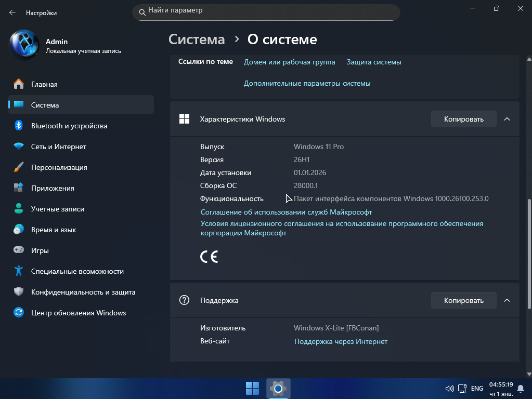Click the globe clock icon for Время и язык
This screenshot has height=399, width=532.
coord(19,229)
